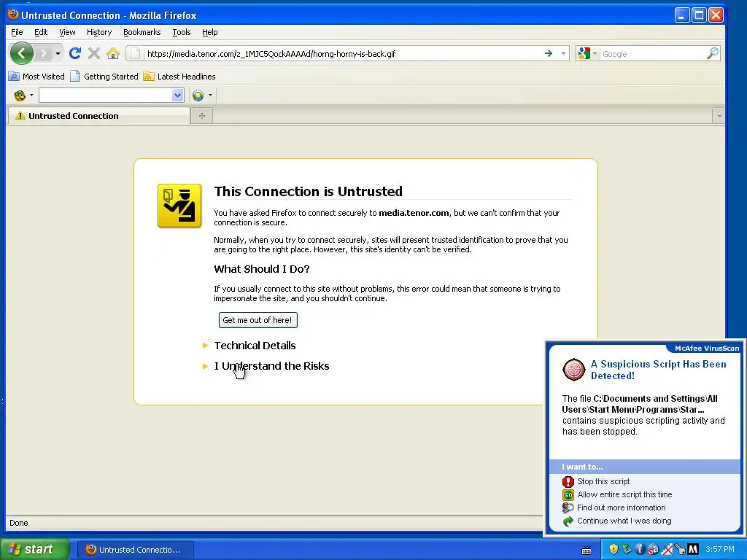This screenshot has width=747, height=560.
Task: Open a new tab with plus button
Action: pyautogui.click(x=201, y=116)
